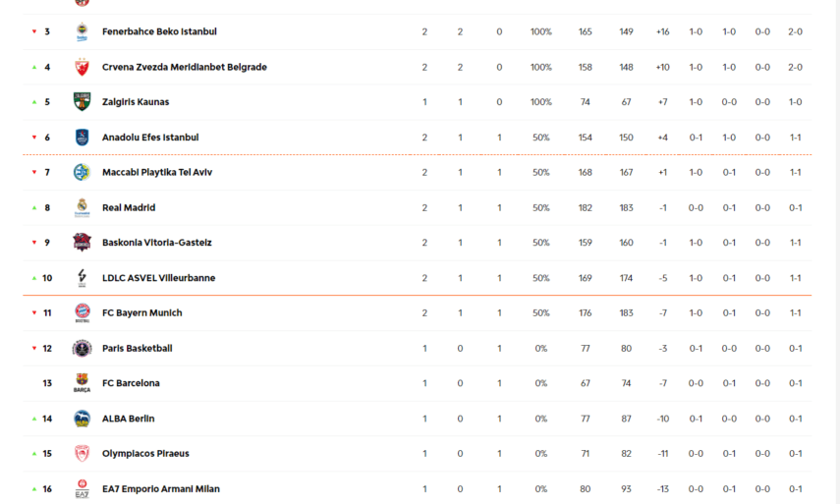Click the Paris Basketball round logo
840x504 pixels.
82,348
